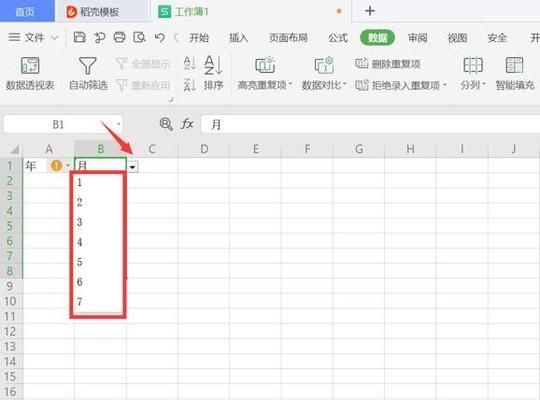Click the Highlight Duplicates (高亮重复项) icon
Viewport: 540px width, 400px height.
264,65
